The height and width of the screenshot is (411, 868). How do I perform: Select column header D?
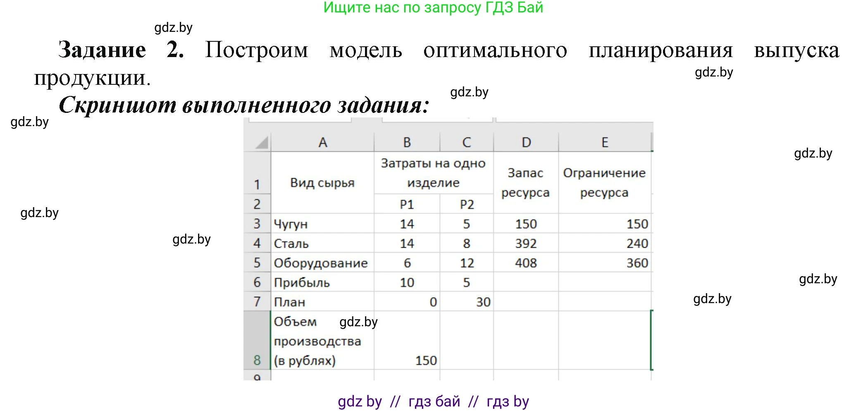526,142
